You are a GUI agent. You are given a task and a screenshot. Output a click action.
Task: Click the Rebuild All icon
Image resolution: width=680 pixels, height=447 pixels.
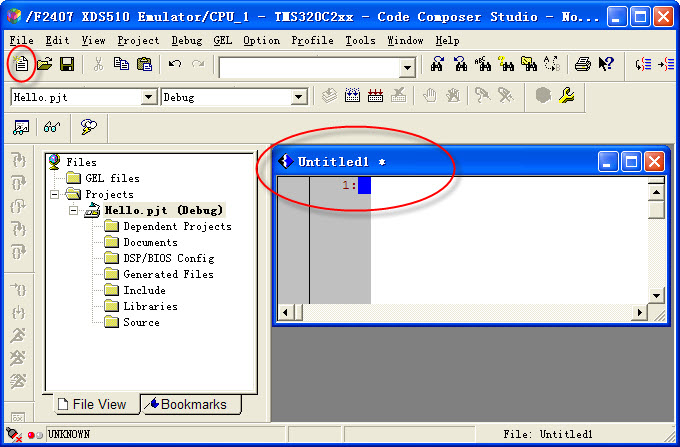coord(375,95)
